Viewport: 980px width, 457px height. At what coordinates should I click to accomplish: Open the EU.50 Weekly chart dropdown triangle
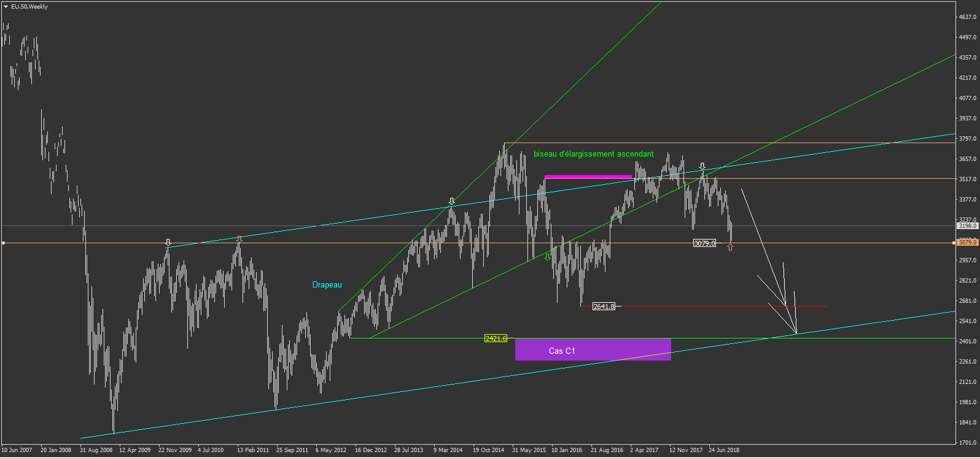tap(6, 7)
